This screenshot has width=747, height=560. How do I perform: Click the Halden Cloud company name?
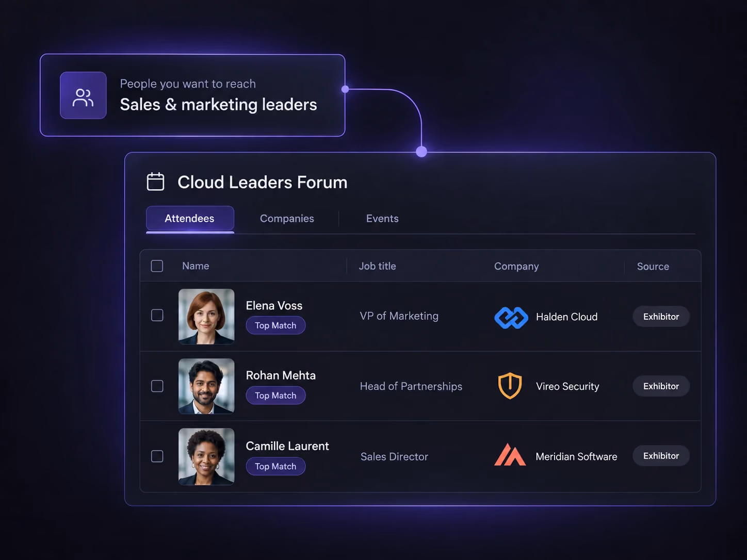pos(566,317)
